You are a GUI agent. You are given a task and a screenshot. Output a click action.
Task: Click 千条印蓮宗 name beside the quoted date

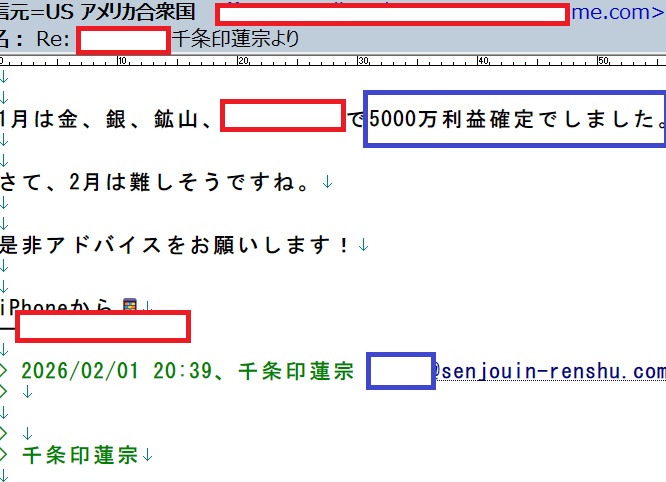coord(297,371)
